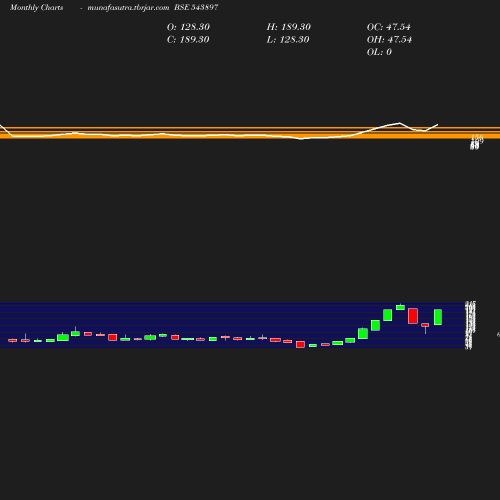Click the OL: 0 reading

pos(379,52)
